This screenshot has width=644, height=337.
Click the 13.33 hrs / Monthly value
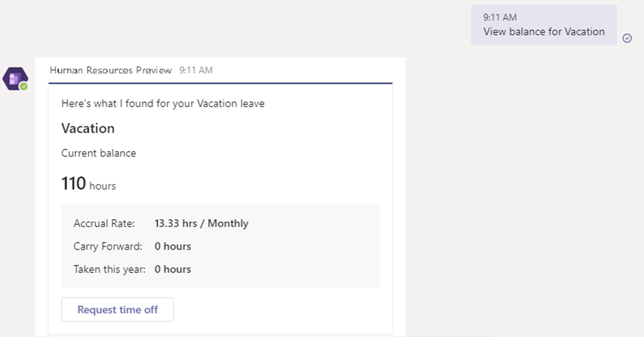click(x=201, y=224)
